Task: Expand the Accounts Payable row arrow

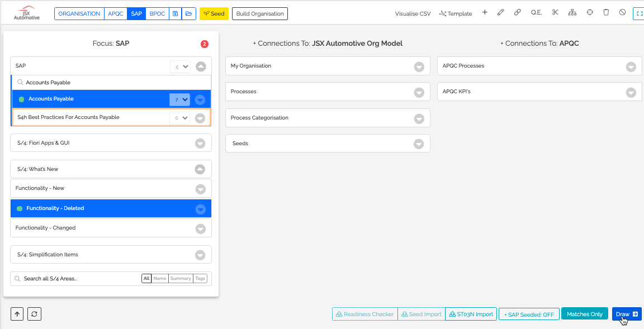Action: 200,99
